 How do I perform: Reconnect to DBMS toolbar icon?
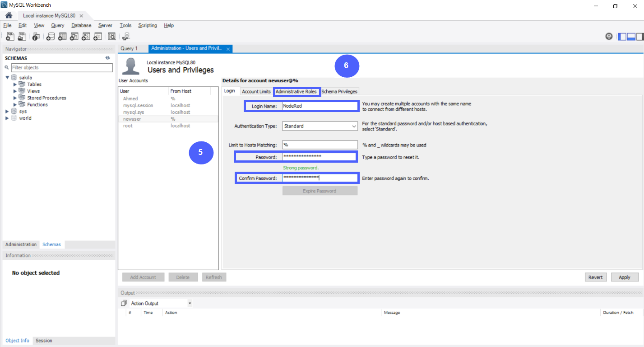pos(126,37)
